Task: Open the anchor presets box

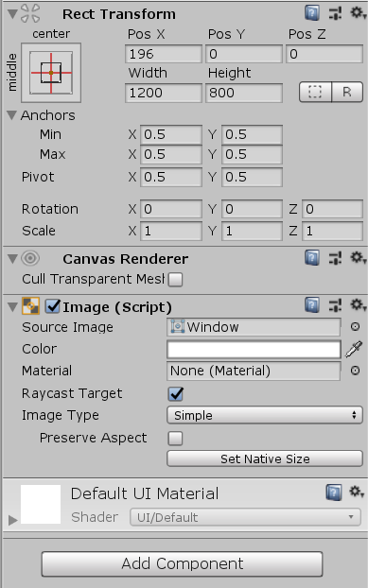Action: 51,73
